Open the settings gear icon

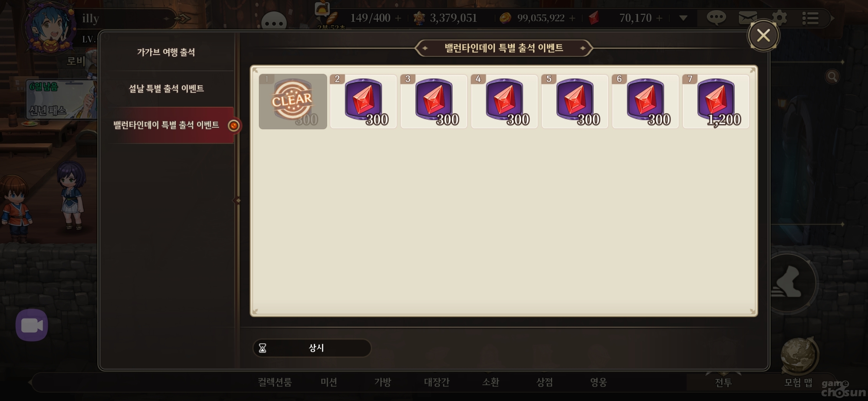(779, 18)
